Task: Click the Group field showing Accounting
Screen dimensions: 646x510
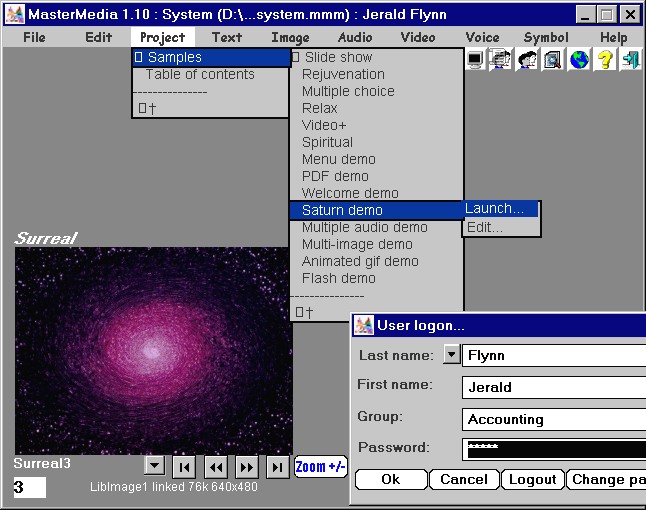Action: [x=554, y=419]
